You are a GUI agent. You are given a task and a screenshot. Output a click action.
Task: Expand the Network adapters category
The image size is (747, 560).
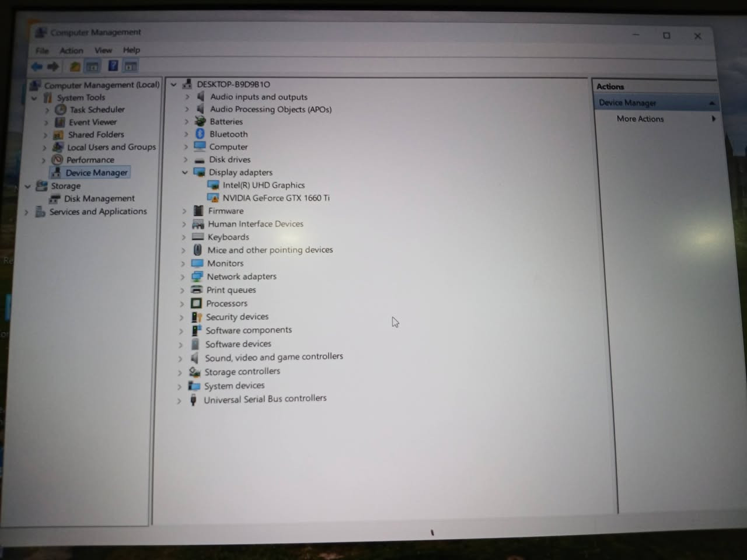click(183, 277)
